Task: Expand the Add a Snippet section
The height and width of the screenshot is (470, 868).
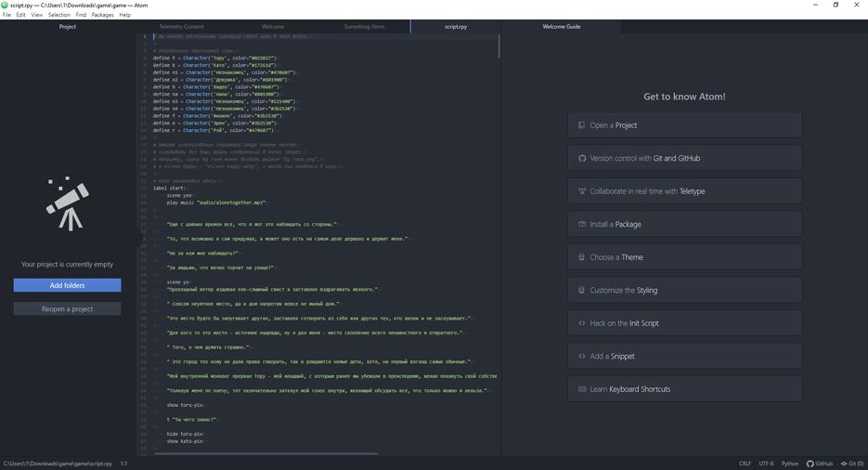Action: point(684,356)
